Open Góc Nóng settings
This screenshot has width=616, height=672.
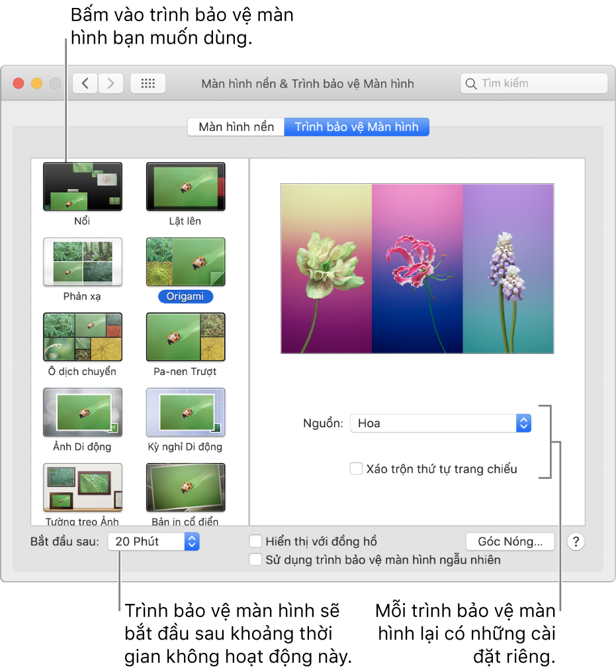coord(509,541)
